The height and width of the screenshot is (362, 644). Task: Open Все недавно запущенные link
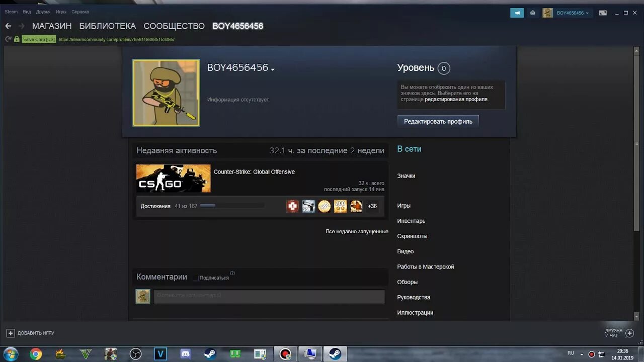pyautogui.click(x=357, y=231)
